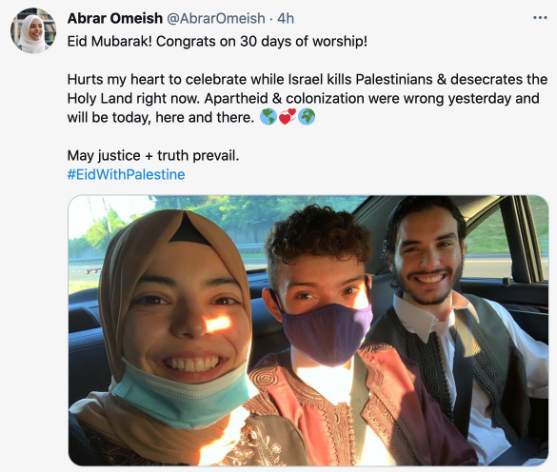
Task: Click "May justice + truth prevail." text
Action: [x=153, y=155]
